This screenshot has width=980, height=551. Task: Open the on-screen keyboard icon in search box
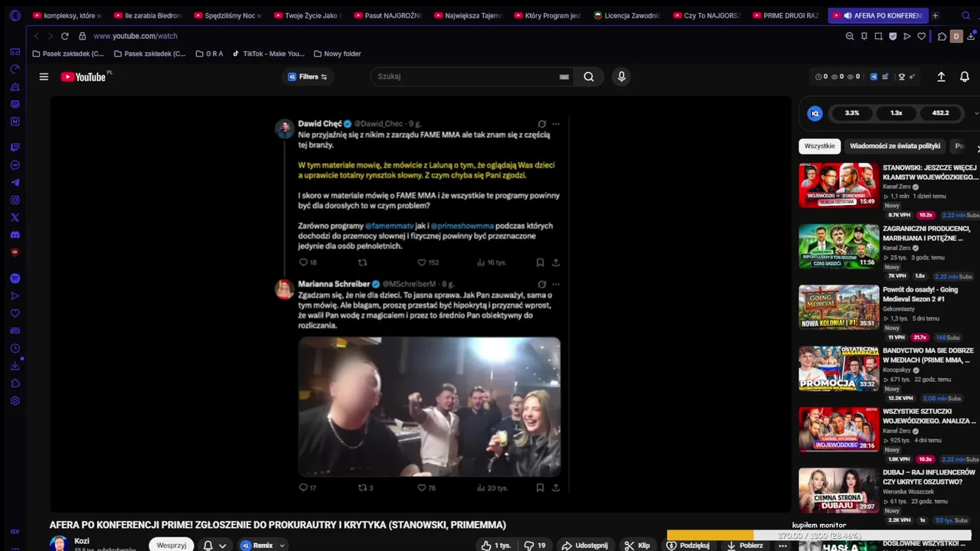pyautogui.click(x=564, y=77)
